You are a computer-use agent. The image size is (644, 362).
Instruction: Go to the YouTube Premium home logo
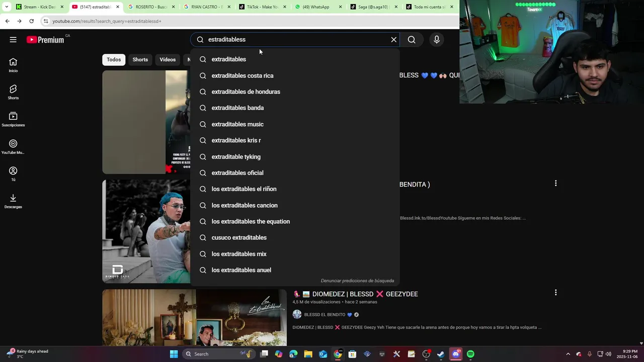coord(45,40)
